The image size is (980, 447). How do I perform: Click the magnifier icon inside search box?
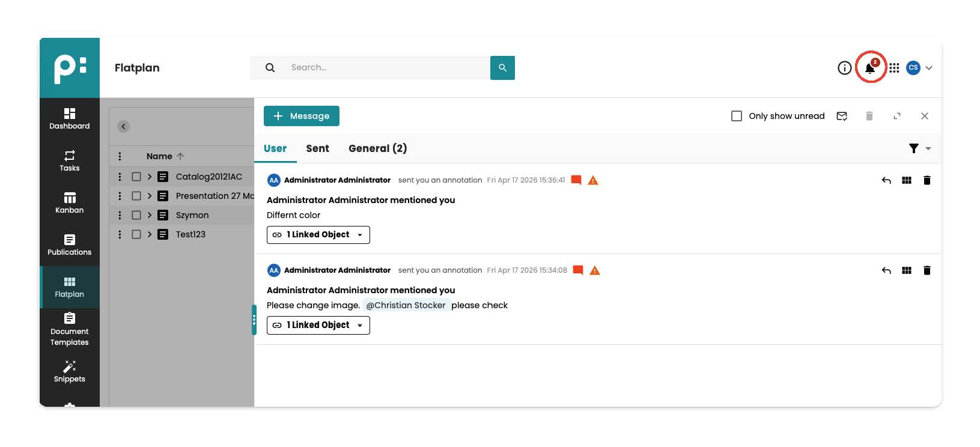(270, 68)
